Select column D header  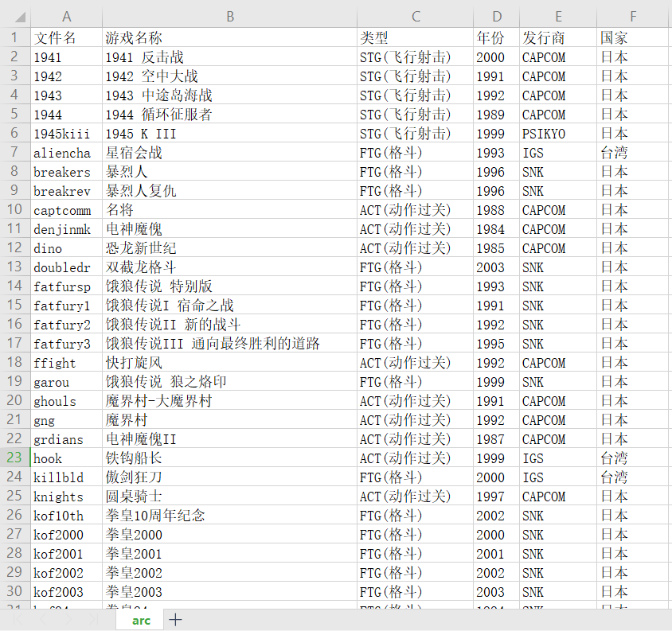[496, 17]
